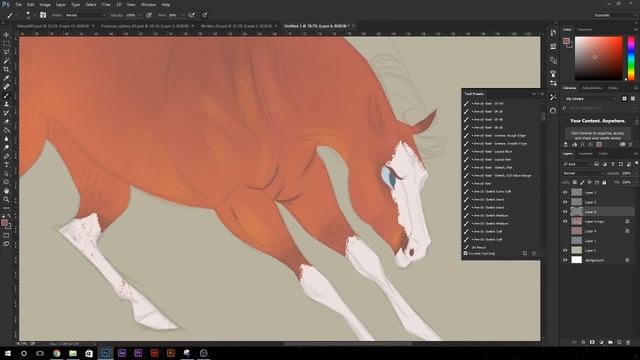Select preset Pencil, Reel - Sketch, Full Value Range
Viewport: 640px width, 360px height.
502,176
